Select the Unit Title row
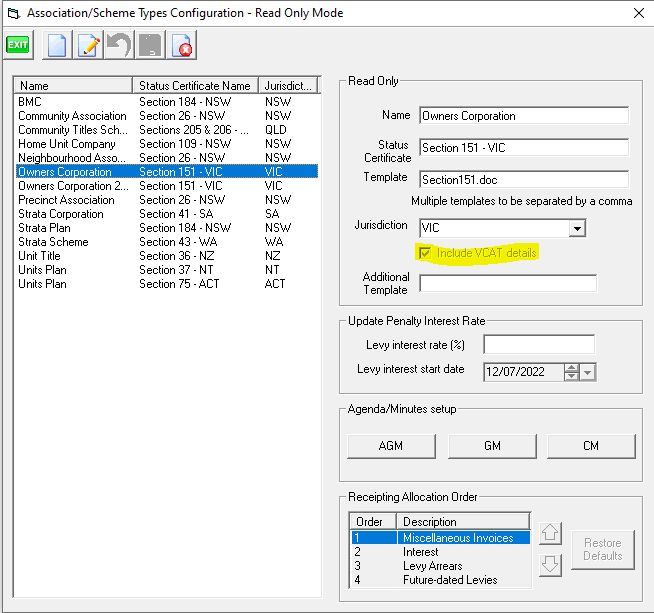This screenshot has height=613, width=654. 167,256
